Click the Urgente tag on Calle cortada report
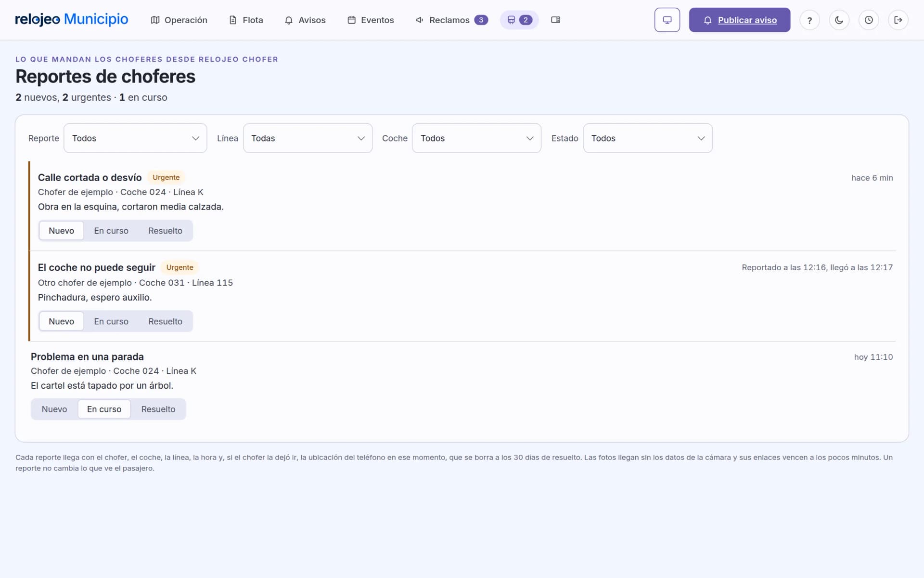The height and width of the screenshot is (578, 924). coord(166,177)
